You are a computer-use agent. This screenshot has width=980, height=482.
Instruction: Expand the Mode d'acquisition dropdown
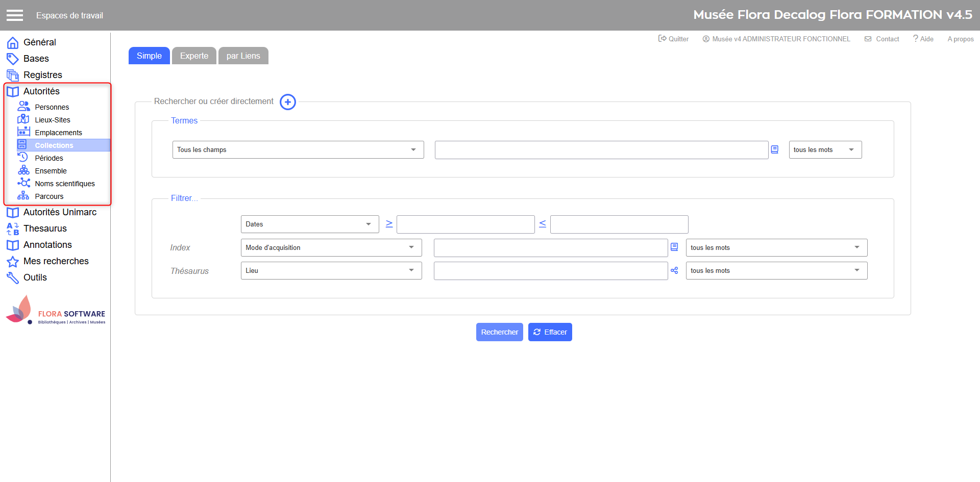pos(331,248)
